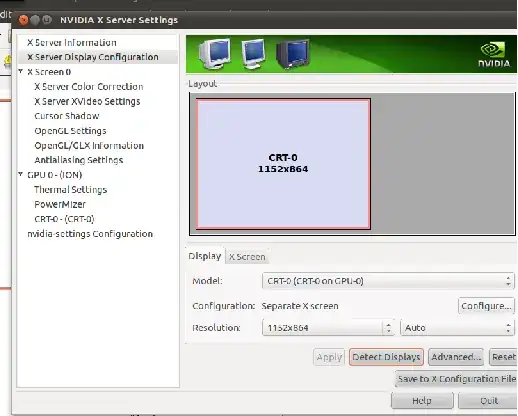Click Save to X Configuration File
The image size is (518, 416).
pyautogui.click(x=456, y=379)
